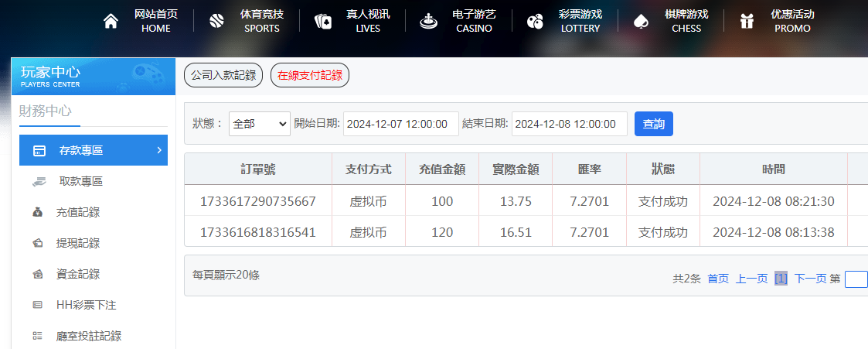The image size is (868, 349).
Task: Click the promo gift box icon
Action: tap(746, 22)
